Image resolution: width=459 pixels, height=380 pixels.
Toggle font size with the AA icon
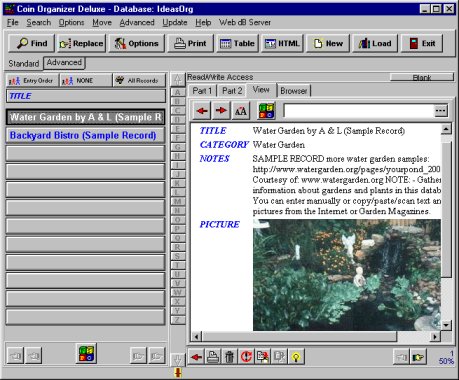click(241, 111)
